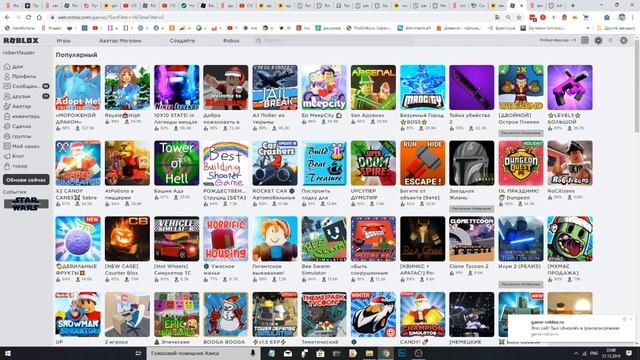
Task: Open the Создайте menu tab
Action: (182, 41)
